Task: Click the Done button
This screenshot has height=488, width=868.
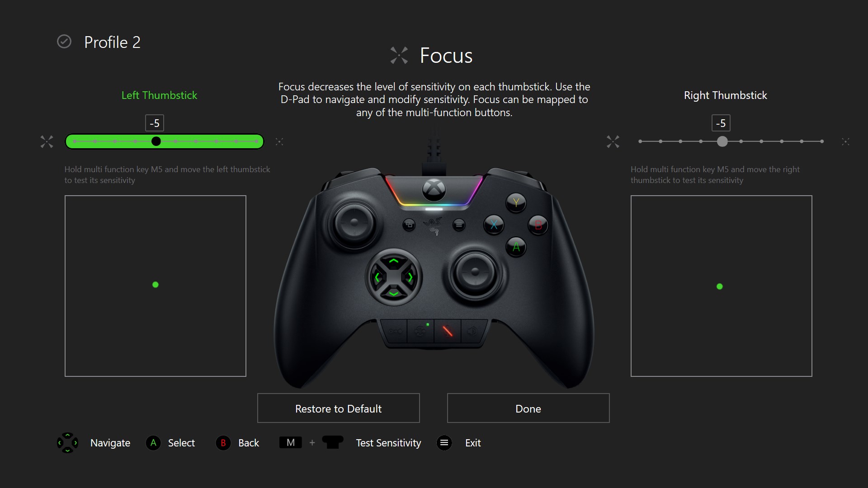Action: 528,409
